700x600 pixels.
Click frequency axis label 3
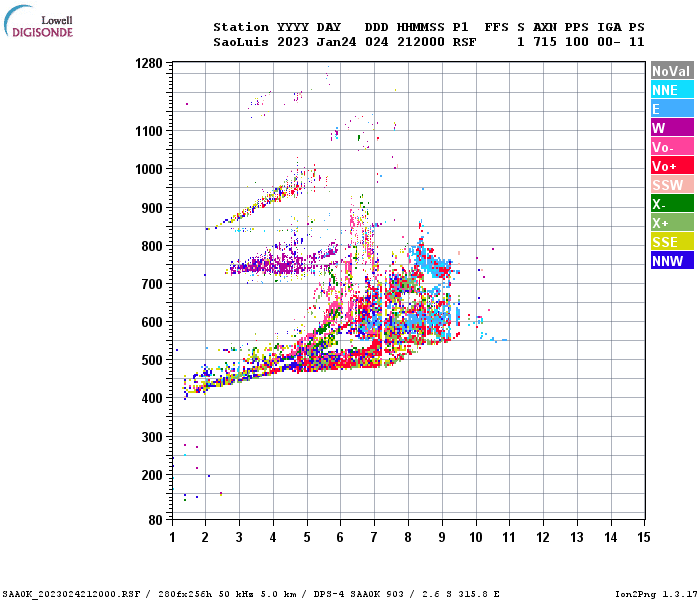tap(239, 537)
